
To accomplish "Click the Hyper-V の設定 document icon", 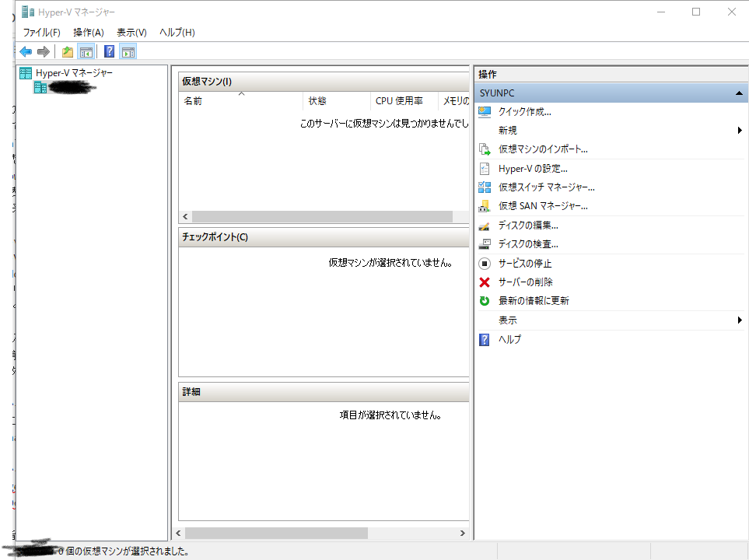I will (x=485, y=169).
